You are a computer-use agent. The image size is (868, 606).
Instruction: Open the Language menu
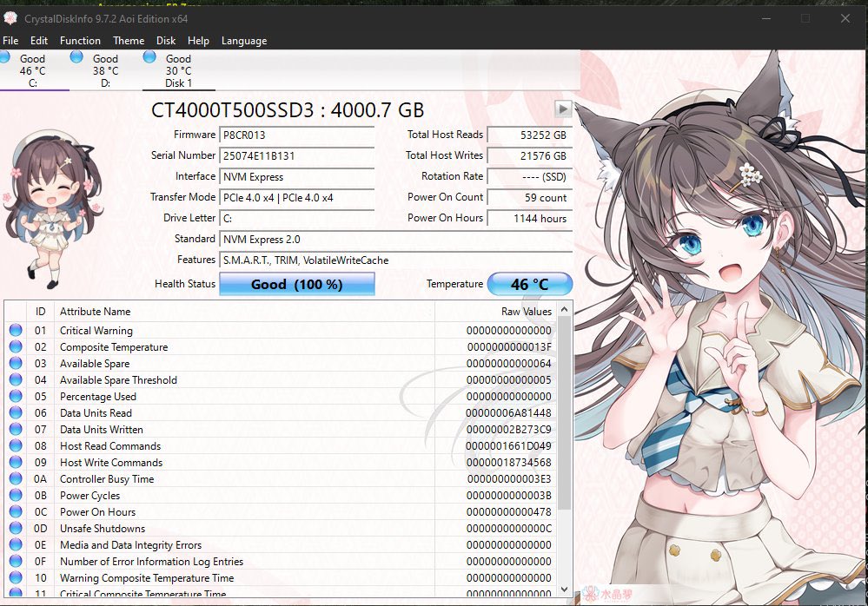coord(244,40)
